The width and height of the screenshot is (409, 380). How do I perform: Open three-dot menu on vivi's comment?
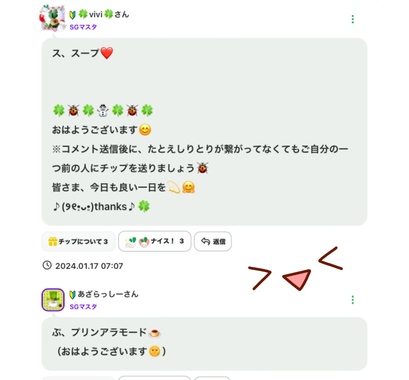[353, 19]
